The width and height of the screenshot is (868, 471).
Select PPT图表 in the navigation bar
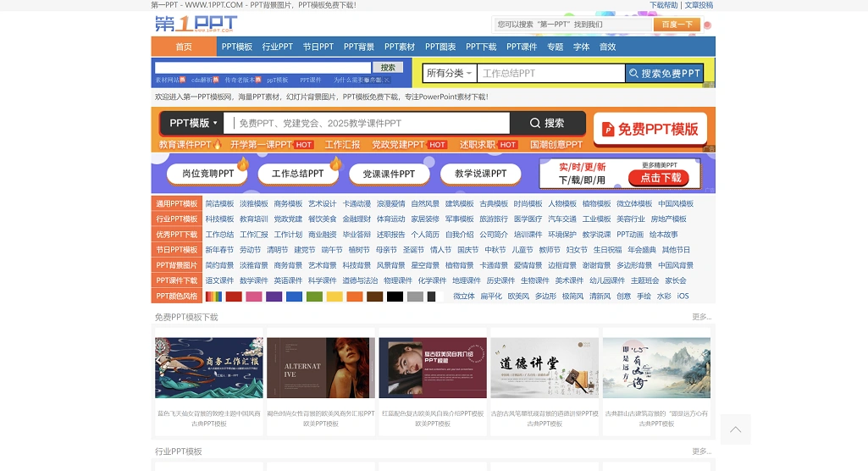[440, 47]
